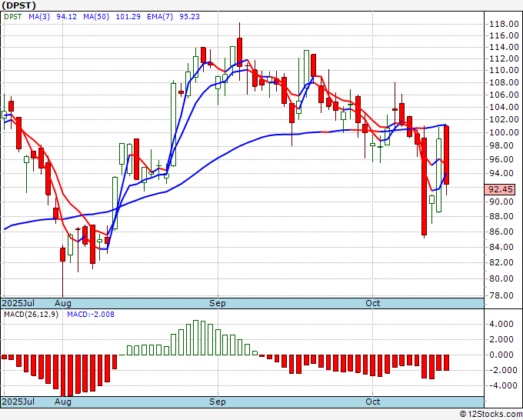Click Aug on the price chart axis
The height and width of the screenshot is (420, 523).
pyautogui.click(x=63, y=303)
